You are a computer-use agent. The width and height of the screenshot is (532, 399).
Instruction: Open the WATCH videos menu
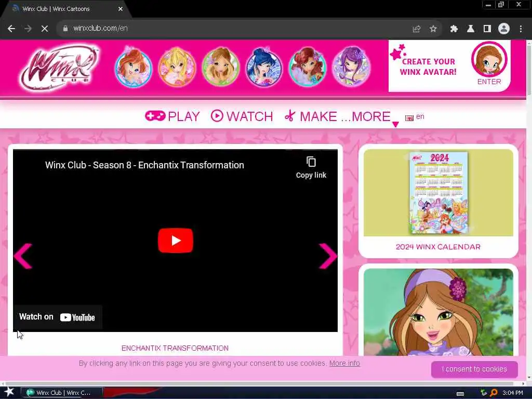[242, 116]
